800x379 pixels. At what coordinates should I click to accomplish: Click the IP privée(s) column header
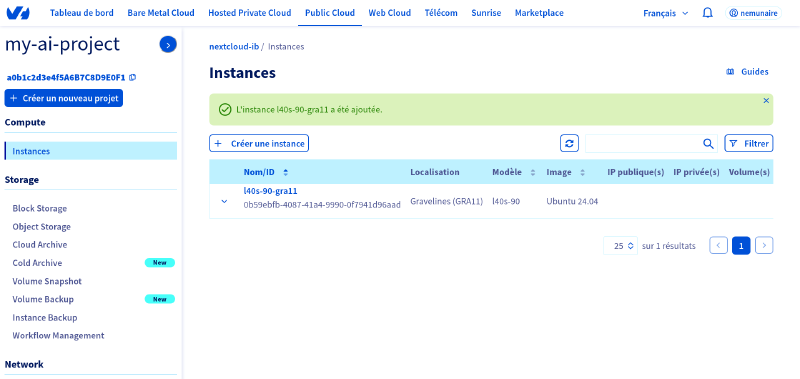pos(696,172)
